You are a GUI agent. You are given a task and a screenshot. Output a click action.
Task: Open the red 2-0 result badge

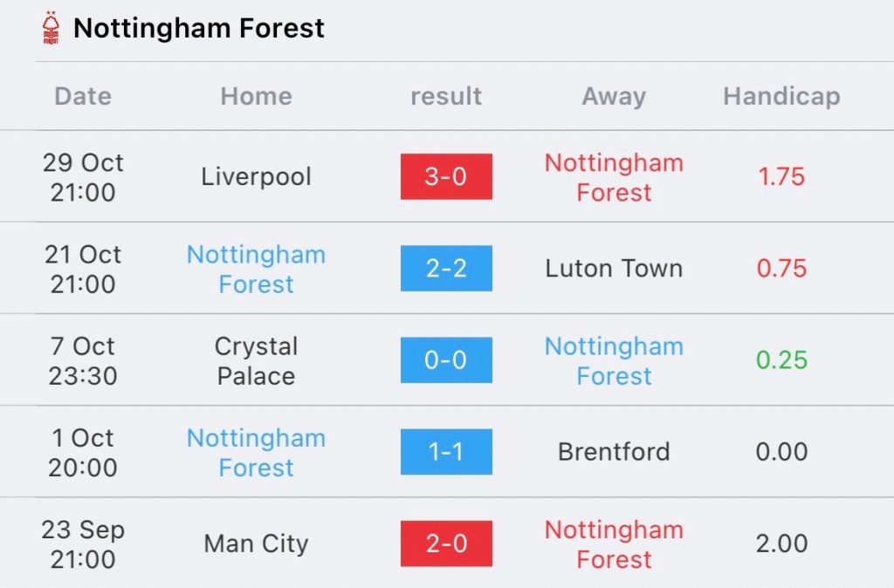[x=446, y=544]
